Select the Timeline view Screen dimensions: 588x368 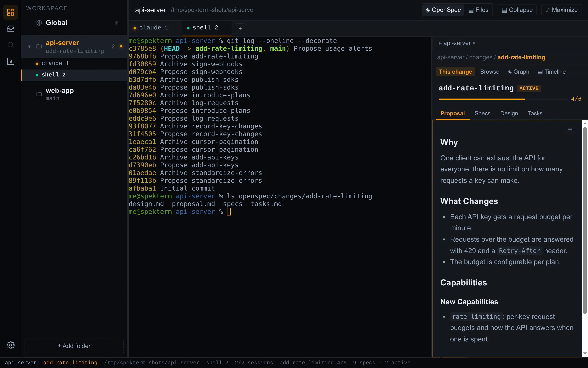tap(551, 72)
